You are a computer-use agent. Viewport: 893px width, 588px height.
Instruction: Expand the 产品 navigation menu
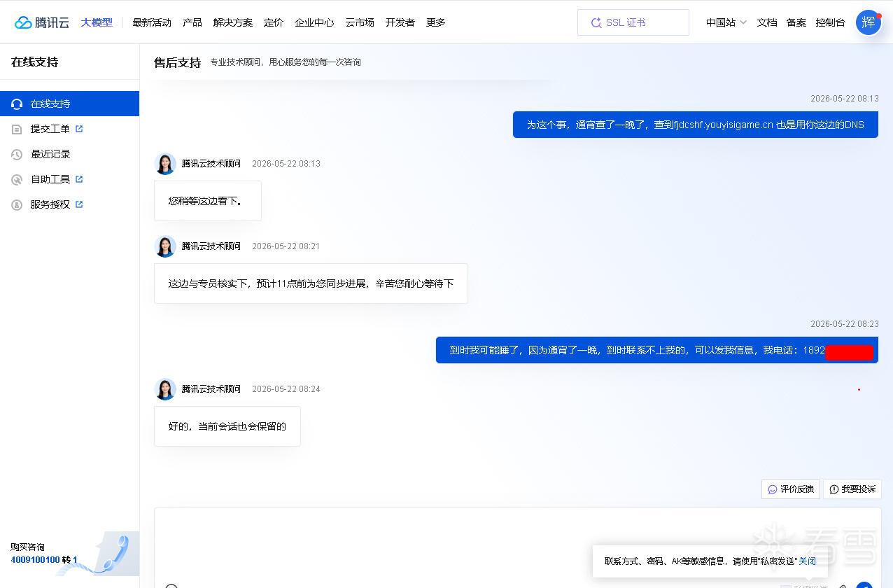point(192,22)
